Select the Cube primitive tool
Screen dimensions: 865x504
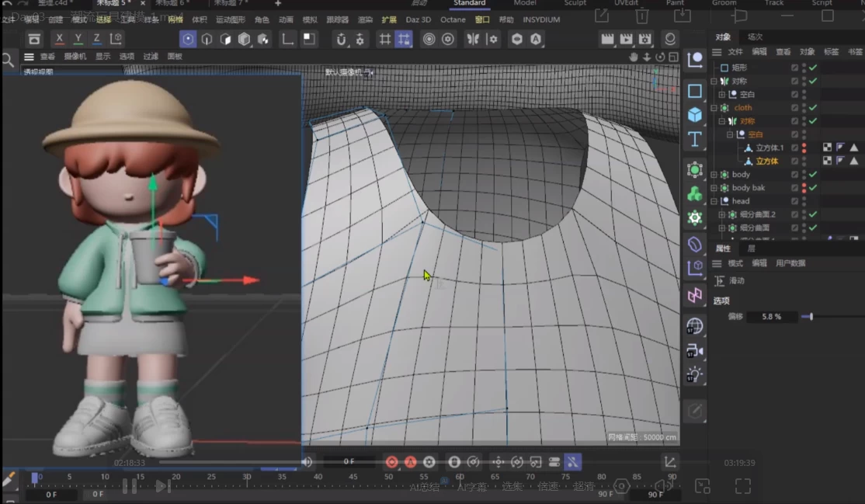click(694, 115)
